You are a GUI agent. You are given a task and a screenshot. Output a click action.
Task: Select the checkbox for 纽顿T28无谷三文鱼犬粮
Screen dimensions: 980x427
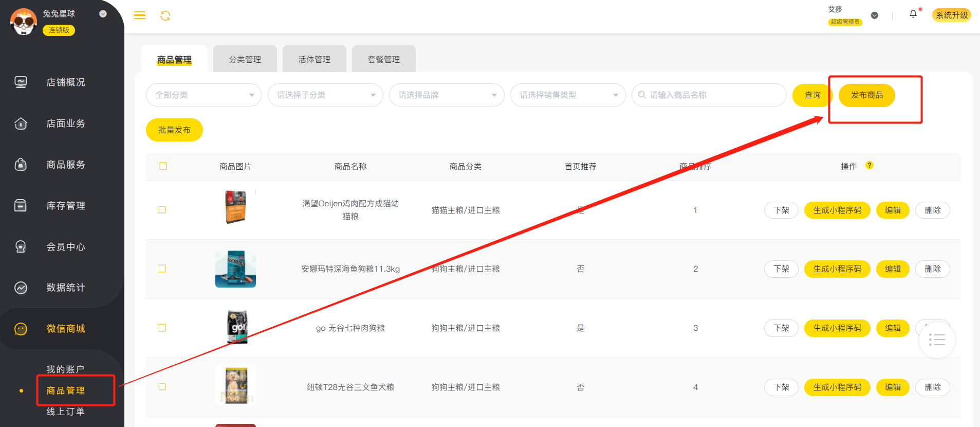coord(162,387)
